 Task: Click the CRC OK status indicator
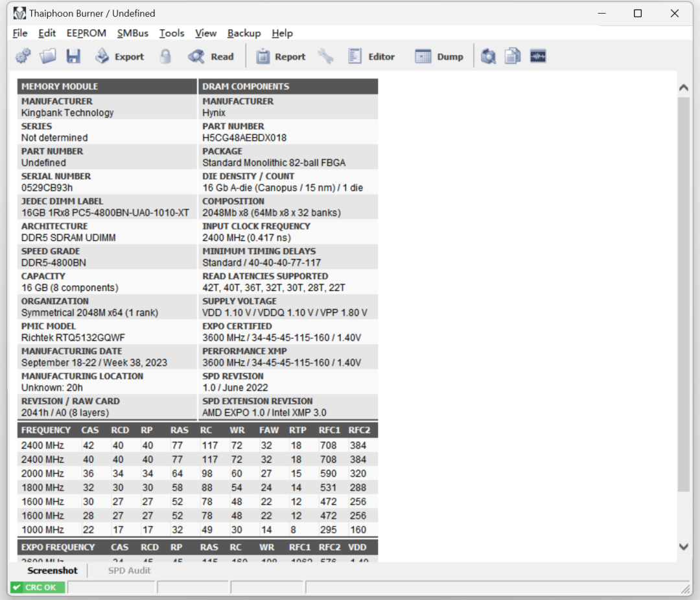point(38,588)
